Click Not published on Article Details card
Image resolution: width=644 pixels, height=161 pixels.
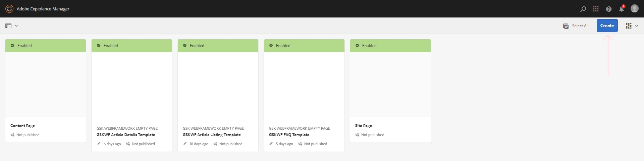coord(144,144)
